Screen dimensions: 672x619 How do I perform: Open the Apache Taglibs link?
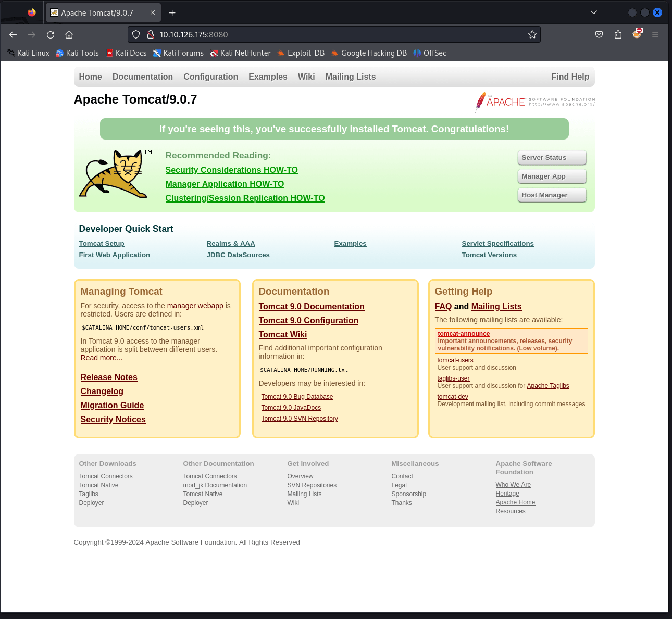pos(548,386)
